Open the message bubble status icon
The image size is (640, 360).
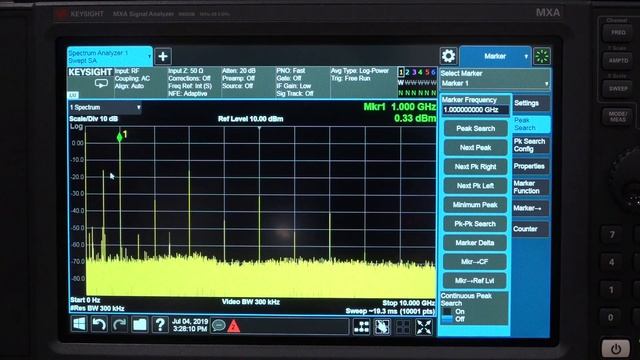tap(219, 326)
